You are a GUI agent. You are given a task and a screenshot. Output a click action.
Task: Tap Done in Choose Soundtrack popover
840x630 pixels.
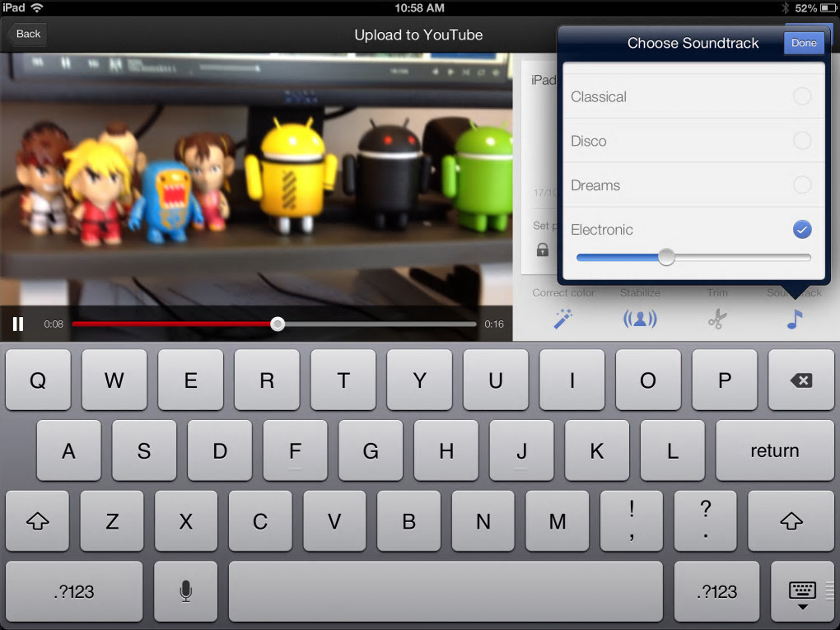pyautogui.click(x=804, y=43)
